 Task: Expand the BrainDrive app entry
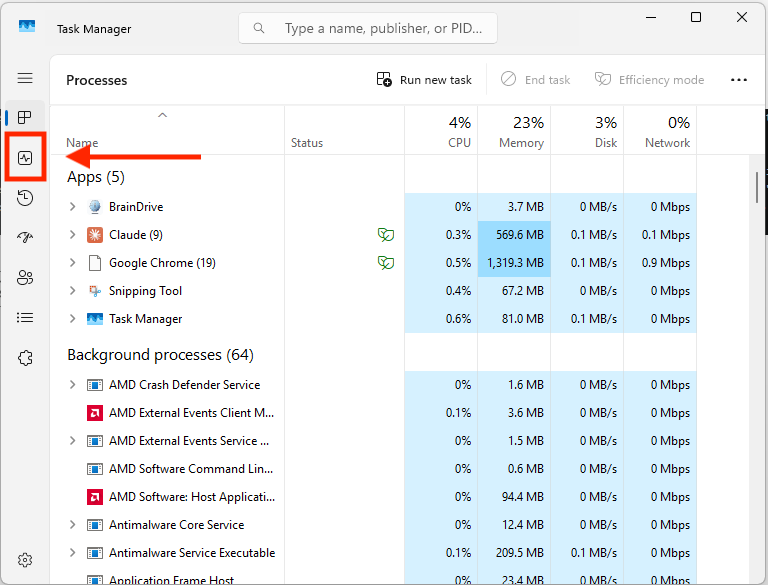[x=72, y=207]
